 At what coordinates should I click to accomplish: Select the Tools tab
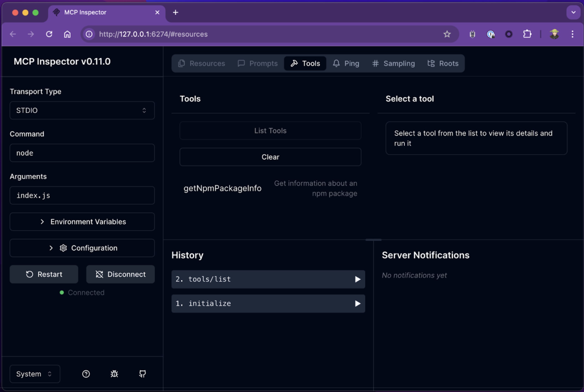tap(305, 63)
